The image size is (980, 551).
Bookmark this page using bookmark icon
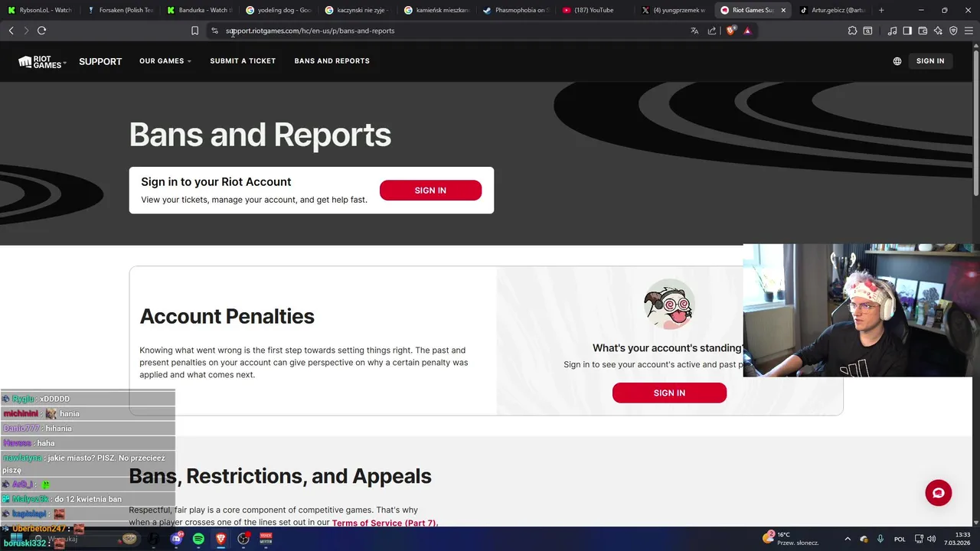(x=194, y=31)
